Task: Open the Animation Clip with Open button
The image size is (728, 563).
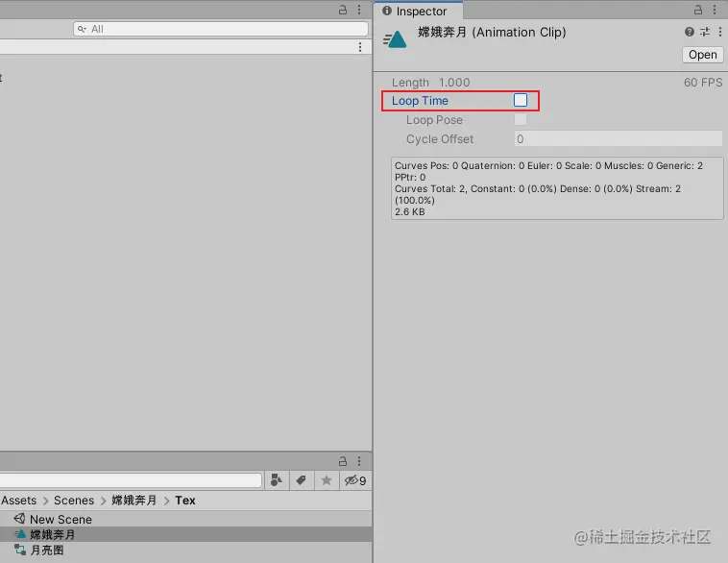Action: point(702,55)
